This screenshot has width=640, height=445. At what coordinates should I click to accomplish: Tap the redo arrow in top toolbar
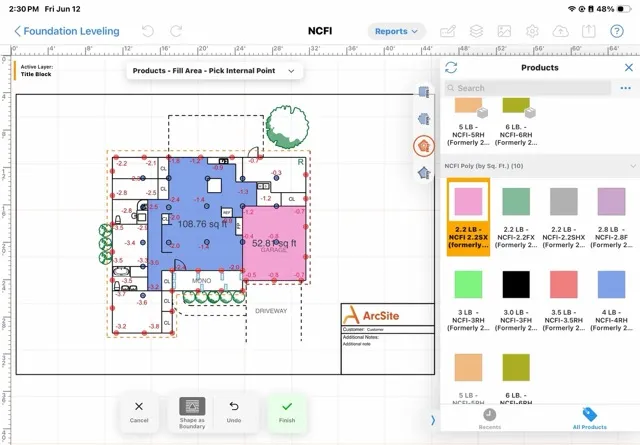(176, 31)
